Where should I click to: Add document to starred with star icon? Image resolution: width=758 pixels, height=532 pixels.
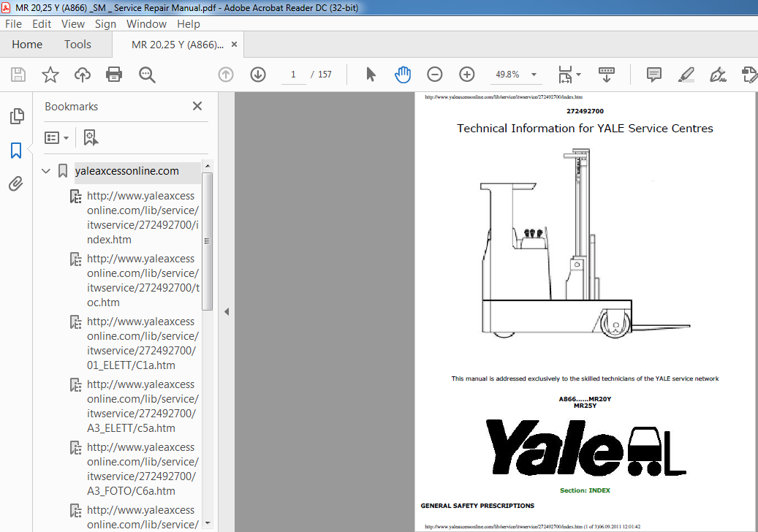pos(50,75)
